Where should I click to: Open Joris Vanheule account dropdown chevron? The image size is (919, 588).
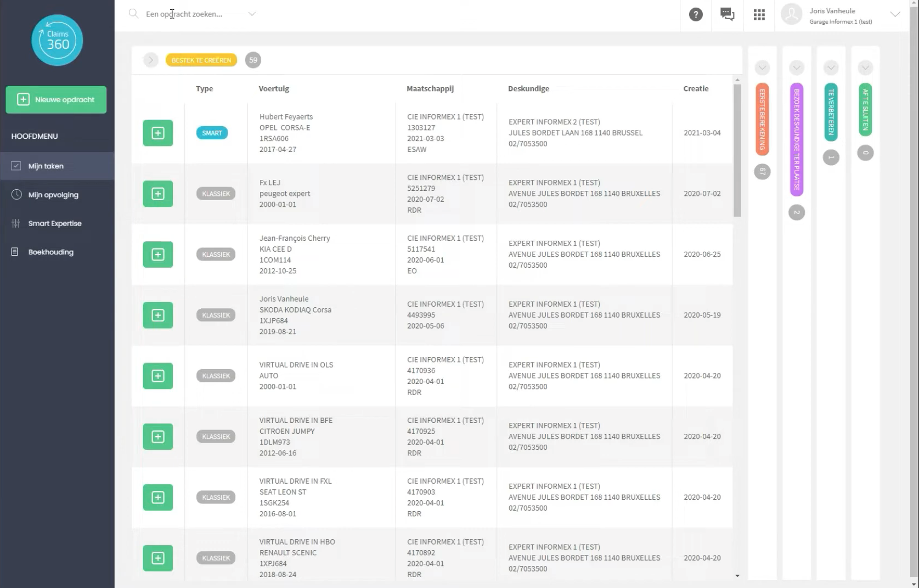click(895, 15)
